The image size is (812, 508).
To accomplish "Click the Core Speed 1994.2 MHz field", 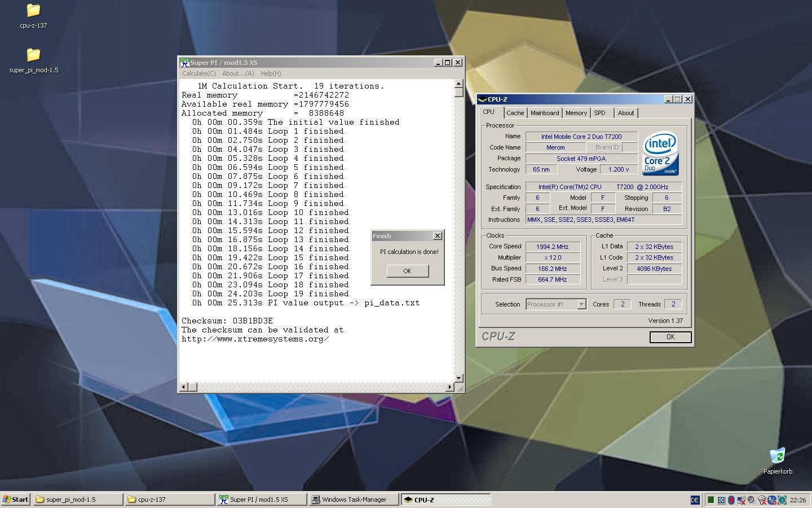I will (x=552, y=247).
